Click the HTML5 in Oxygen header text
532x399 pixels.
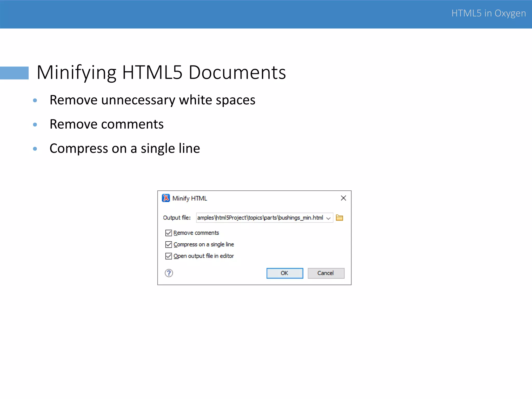click(489, 13)
